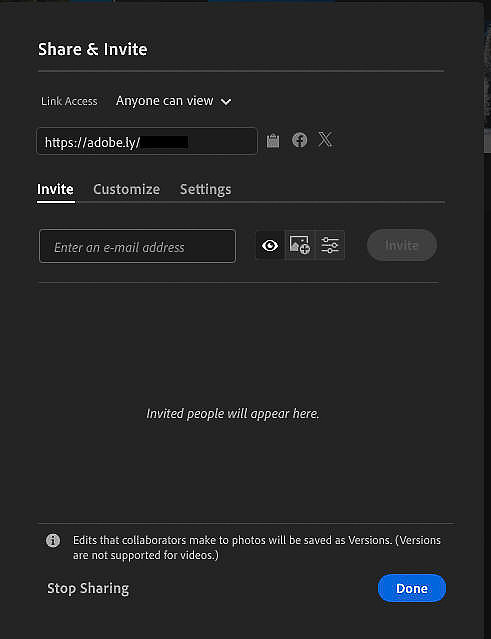Click Stop Sharing
Screen dimensions: 491x639
pyautogui.click(x=88, y=588)
